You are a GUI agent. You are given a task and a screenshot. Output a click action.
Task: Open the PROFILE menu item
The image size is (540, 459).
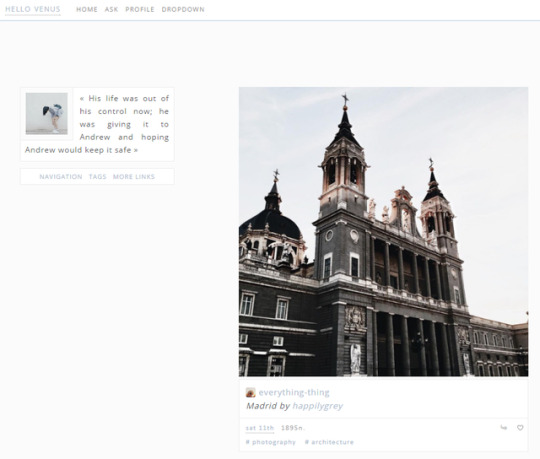140,10
